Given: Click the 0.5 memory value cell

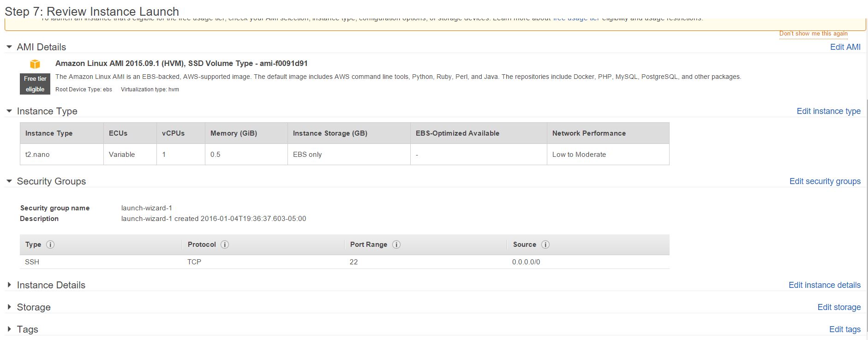Looking at the screenshot, I should pos(246,154).
